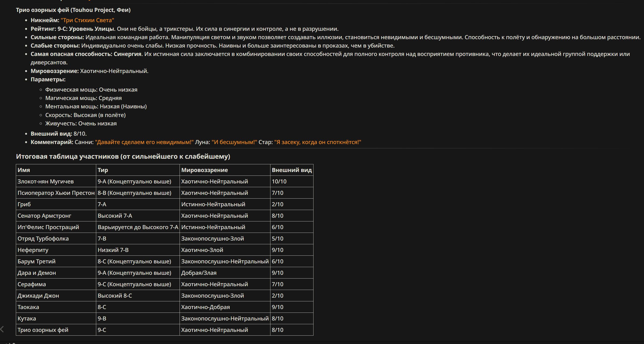
Task: Click the 'Тир' column header
Action: pos(138,170)
